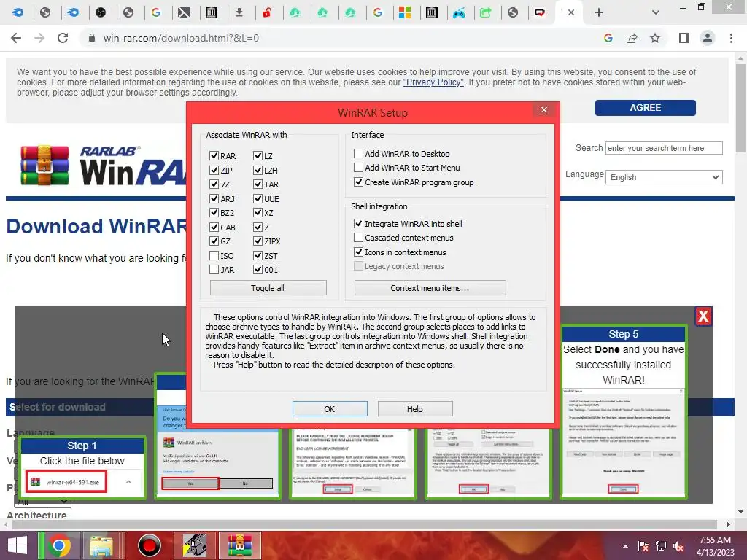The image size is (747, 560).
Task: Expand the Language dropdown showing English
Action: point(664,177)
